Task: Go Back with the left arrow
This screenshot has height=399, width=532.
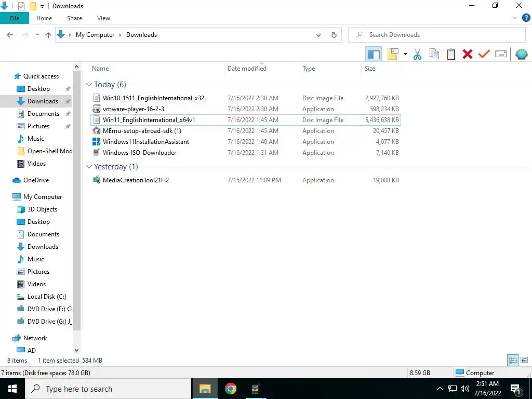Action: pos(10,35)
